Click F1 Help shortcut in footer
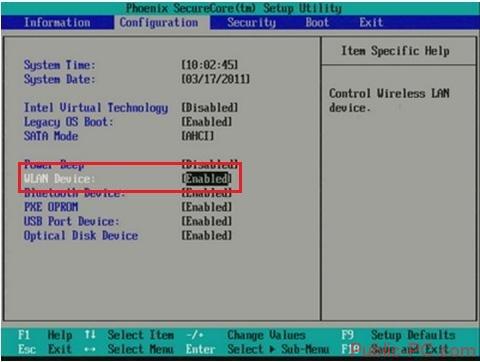 tap(45, 335)
